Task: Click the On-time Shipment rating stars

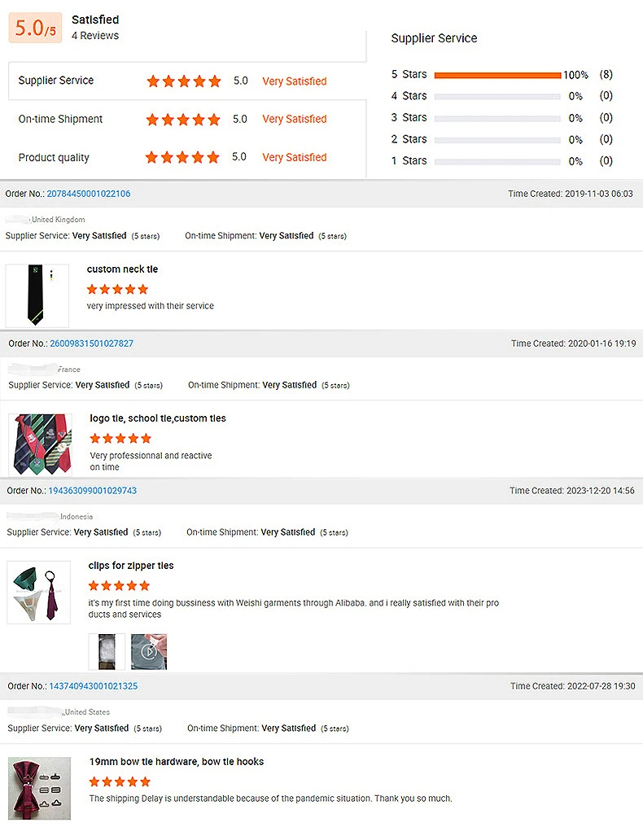Action: [183, 120]
